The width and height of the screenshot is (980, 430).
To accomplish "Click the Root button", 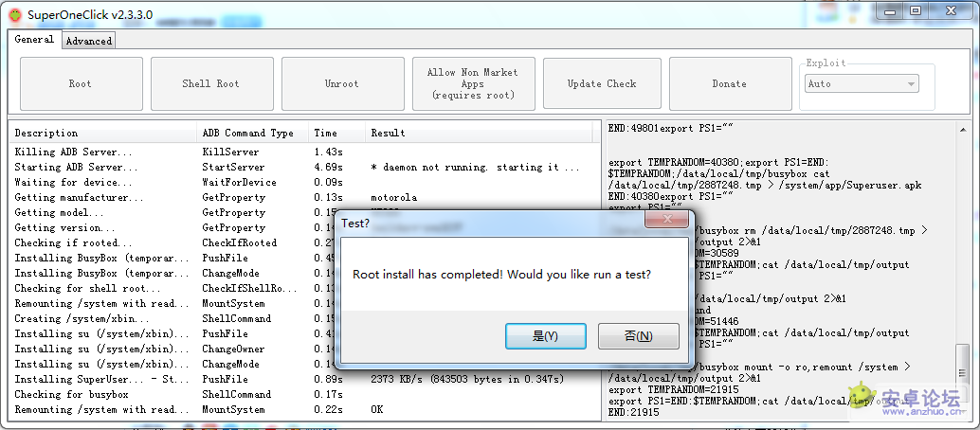I will 81,83.
